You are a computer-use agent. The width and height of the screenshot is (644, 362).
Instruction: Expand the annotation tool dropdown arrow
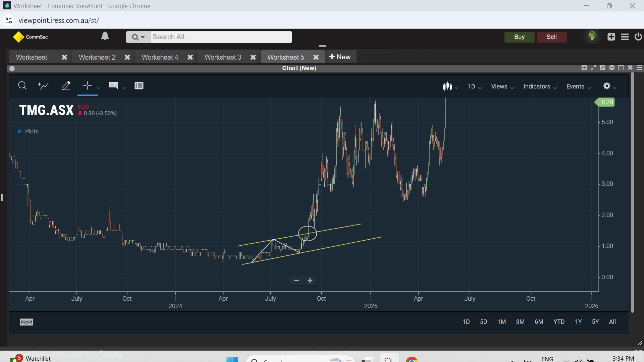tap(124, 88)
